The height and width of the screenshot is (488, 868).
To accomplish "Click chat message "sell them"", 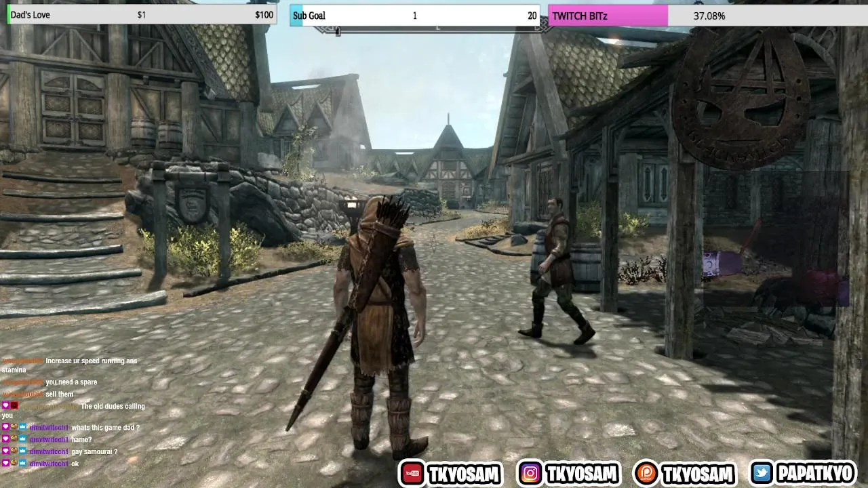I will (60, 394).
